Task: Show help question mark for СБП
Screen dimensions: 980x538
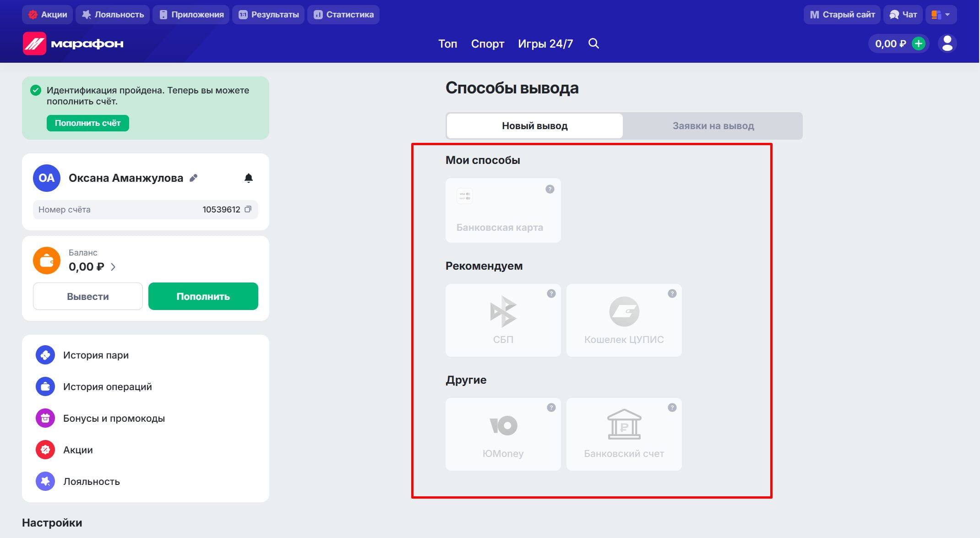Action: click(x=551, y=293)
